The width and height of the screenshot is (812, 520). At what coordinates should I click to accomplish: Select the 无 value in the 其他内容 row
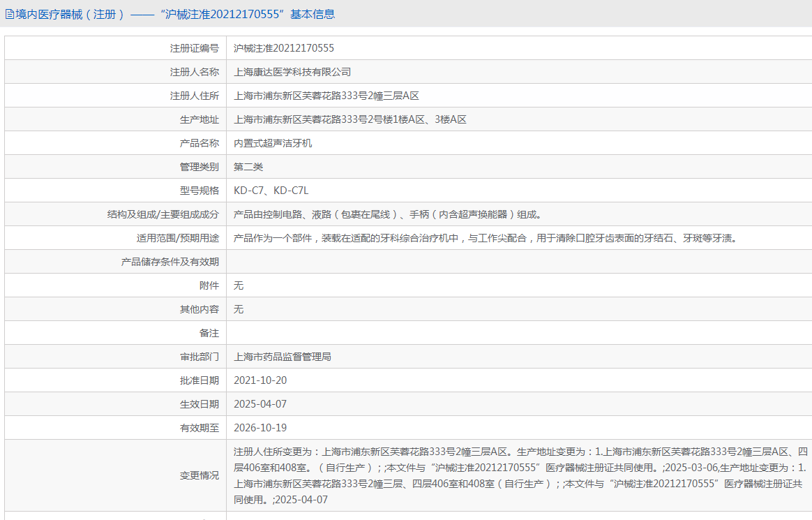238,310
